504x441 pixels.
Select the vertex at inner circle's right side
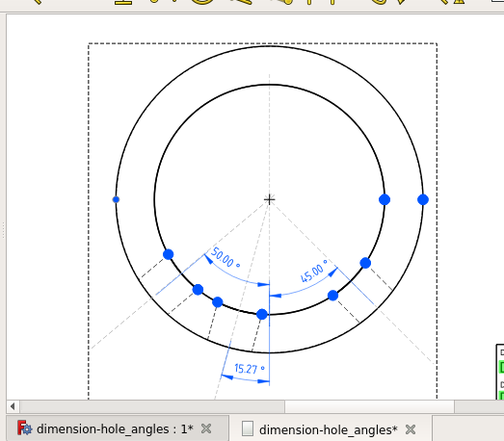385,199
